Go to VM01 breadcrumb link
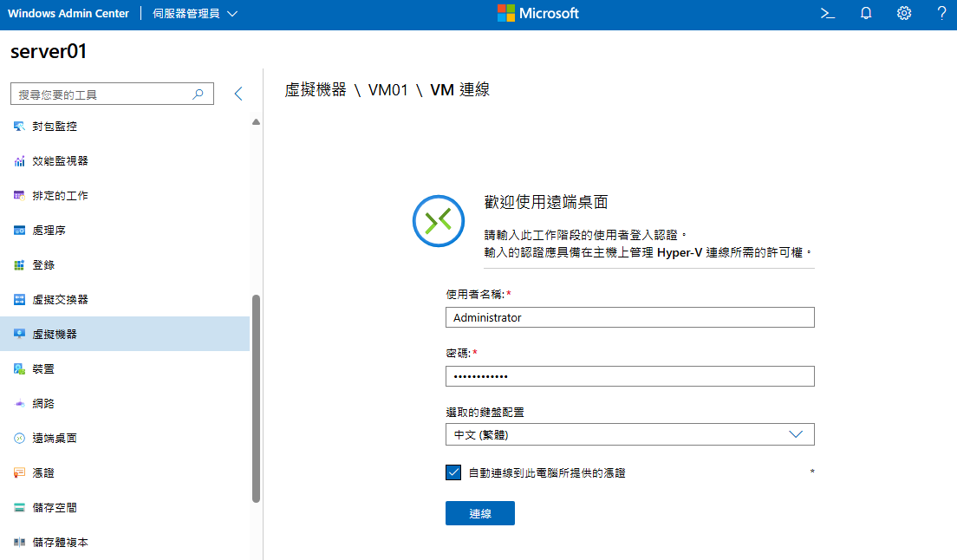The height and width of the screenshot is (560, 957). point(387,90)
